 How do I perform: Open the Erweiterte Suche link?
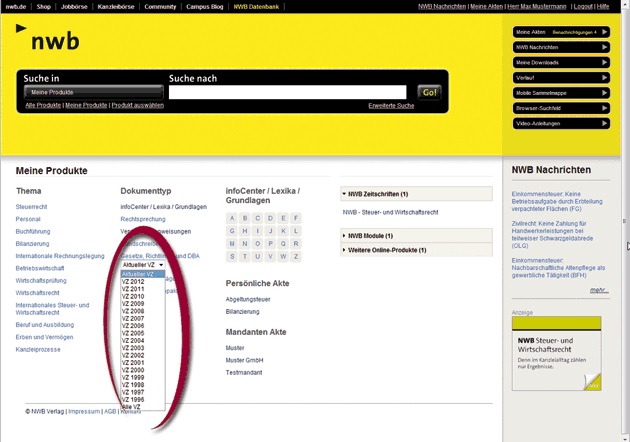pyautogui.click(x=391, y=105)
